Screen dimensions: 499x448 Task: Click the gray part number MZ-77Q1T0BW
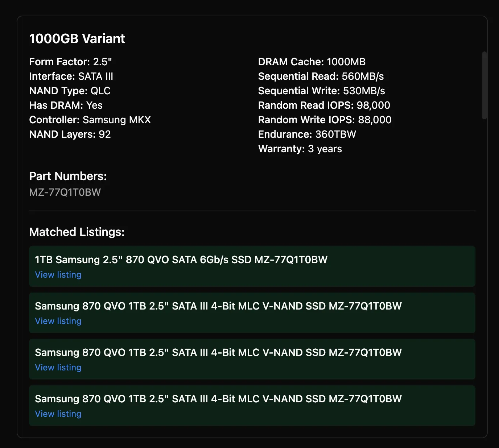pyautogui.click(x=65, y=192)
